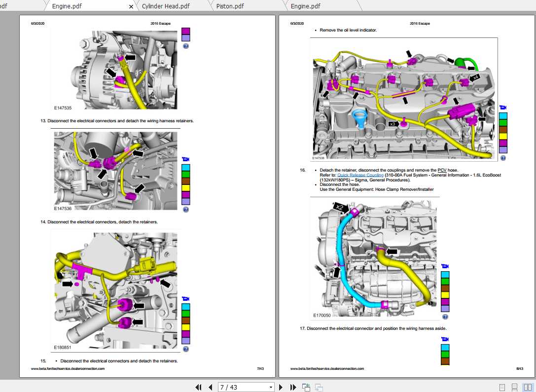Enable continuous scrolling page layout
536x392 pixels.
(514, 388)
